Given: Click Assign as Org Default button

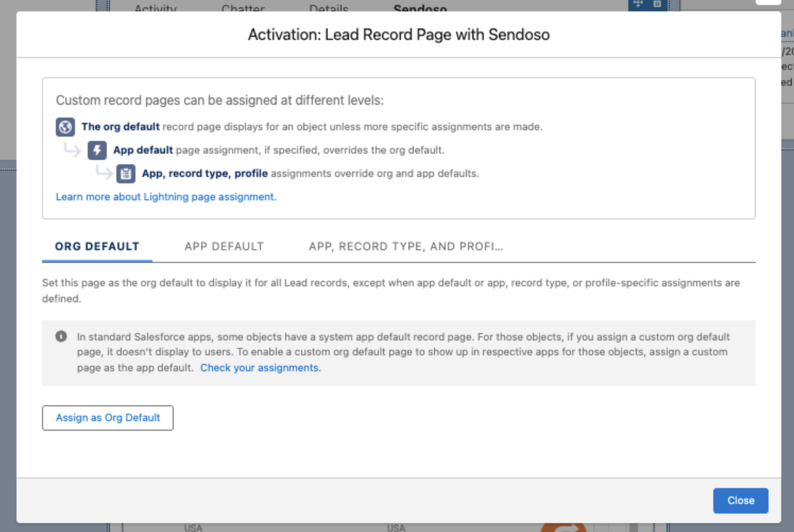Looking at the screenshot, I should pyautogui.click(x=108, y=418).
